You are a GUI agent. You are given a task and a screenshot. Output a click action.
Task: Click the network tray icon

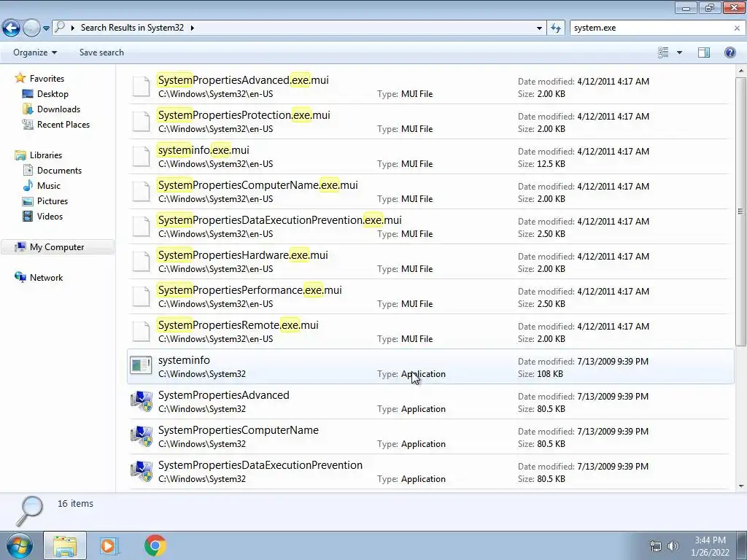point(656,546)
